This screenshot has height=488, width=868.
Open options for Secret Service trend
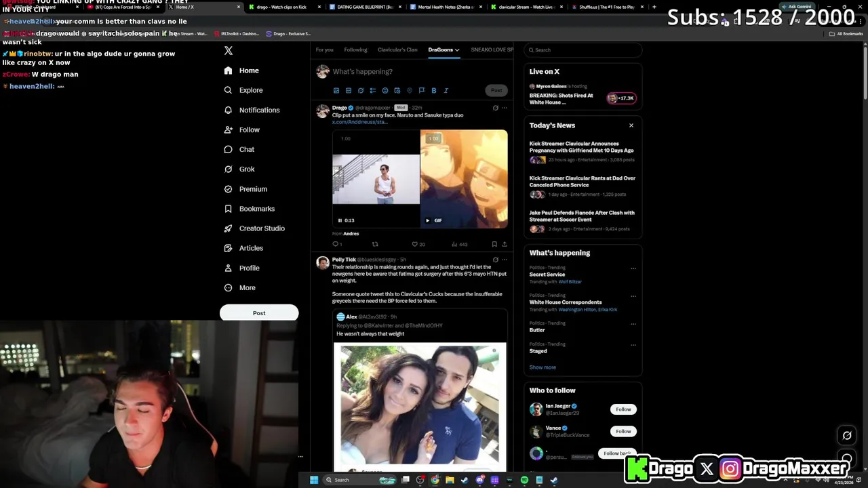pos(633,268)
